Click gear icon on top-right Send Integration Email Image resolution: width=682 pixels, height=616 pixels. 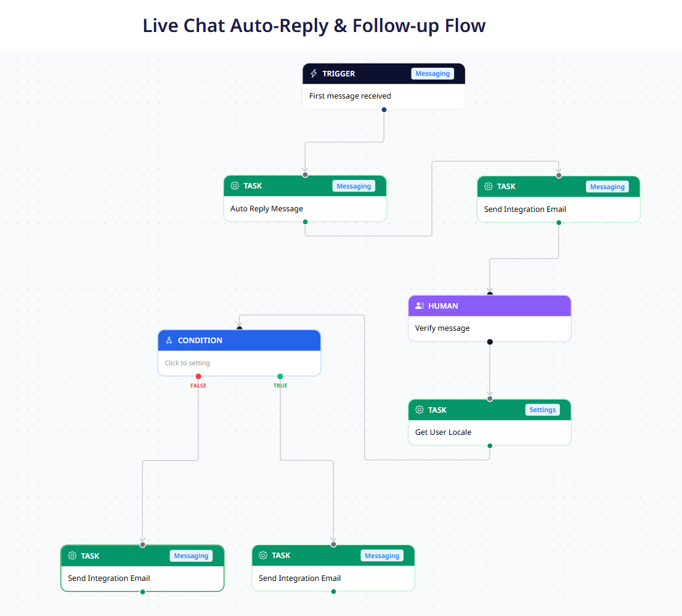(489, 187)
